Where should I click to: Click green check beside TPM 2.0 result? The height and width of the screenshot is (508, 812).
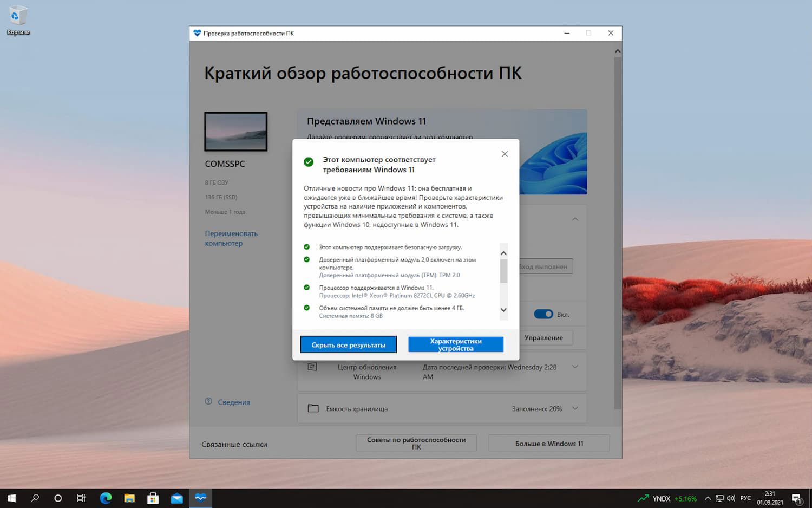coord(307,259)
